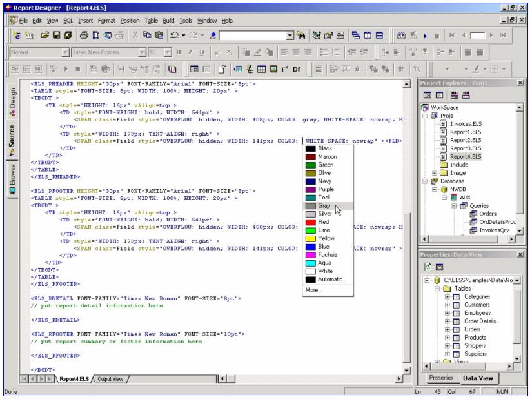Choose Maroon from the color list

click(328, 156)
